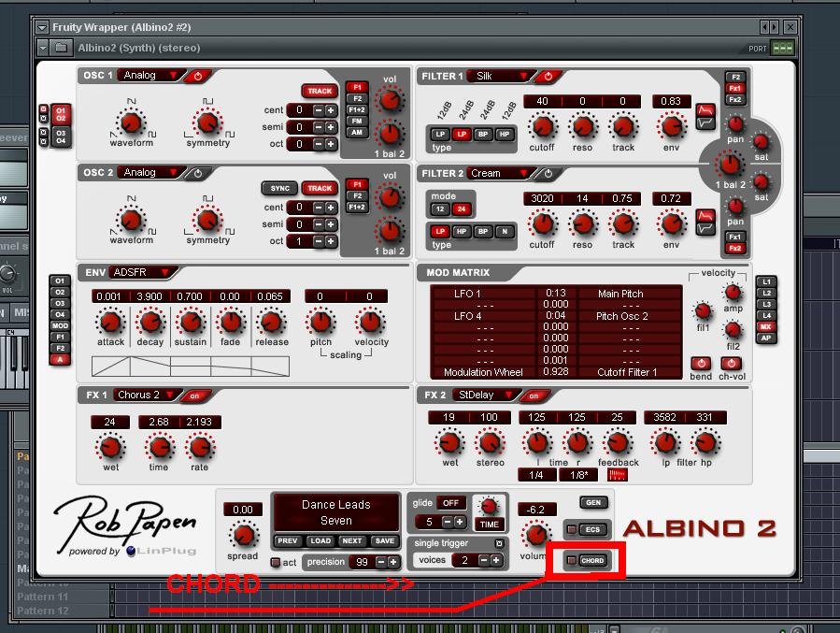Toggle the Filter 1 power icon
The width and height of the screenshot is (840, 633).
(x=548, y=77)
